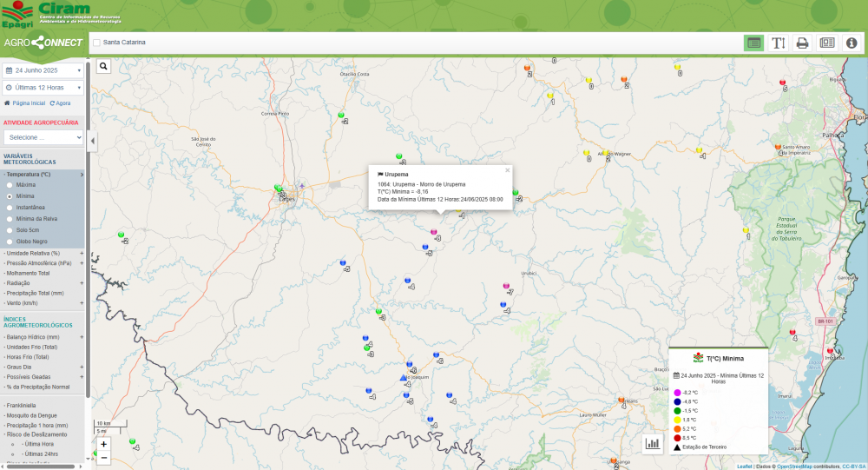868x470 pixels.
Task: Select Frankliniella item
Action: (x=21, y=406)
